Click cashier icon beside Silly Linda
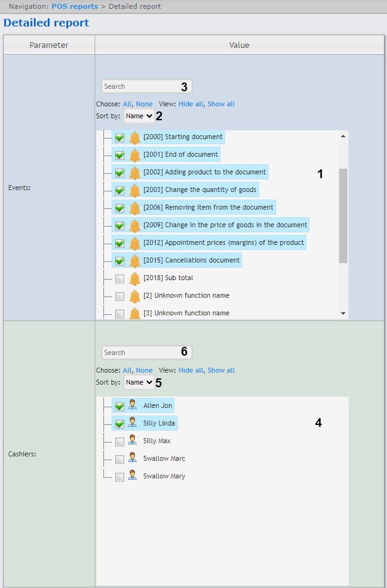 pyautogui.click(x=132, y=424)
